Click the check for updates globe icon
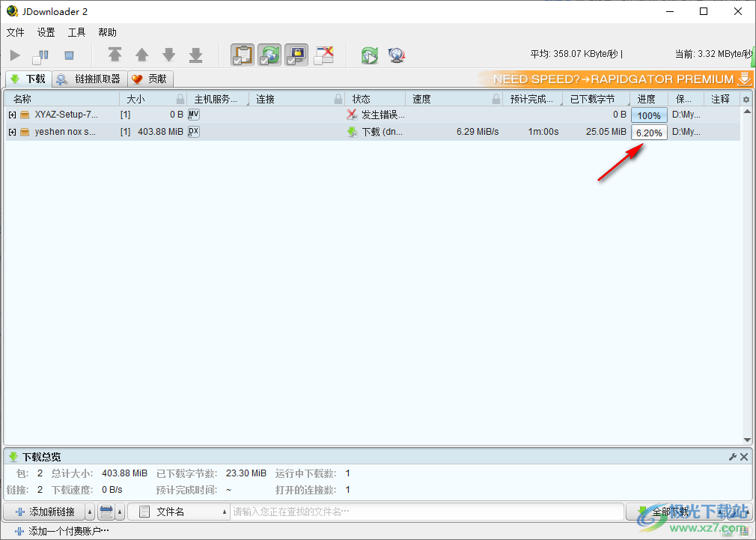 point(396,55)
